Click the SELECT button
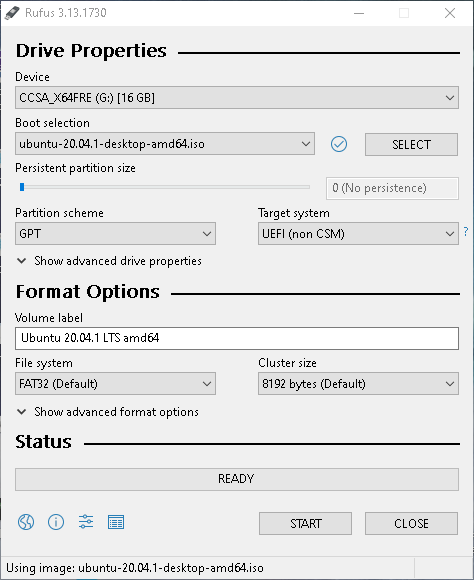474x580 pixels. (411, 144)
